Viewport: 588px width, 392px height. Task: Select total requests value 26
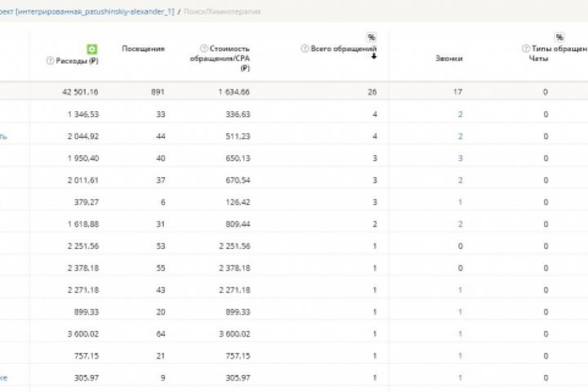click(372, 92)
